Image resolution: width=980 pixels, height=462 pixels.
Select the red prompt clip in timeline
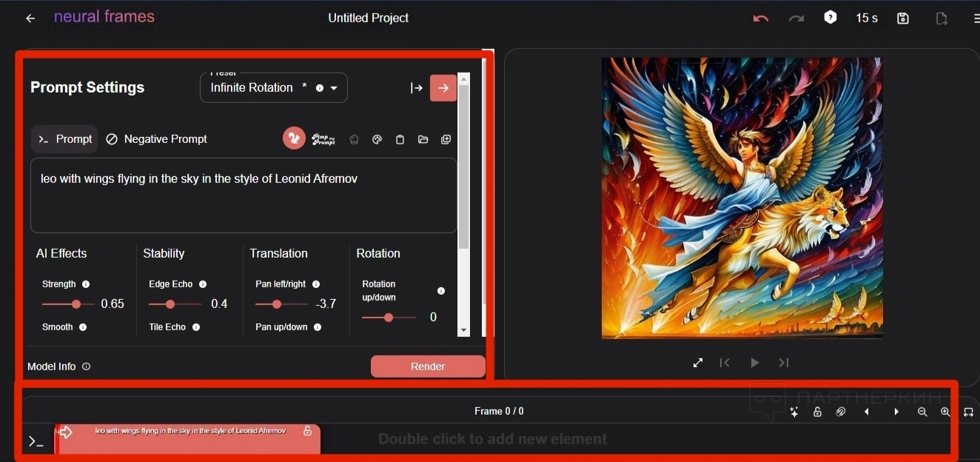point(188,440)
